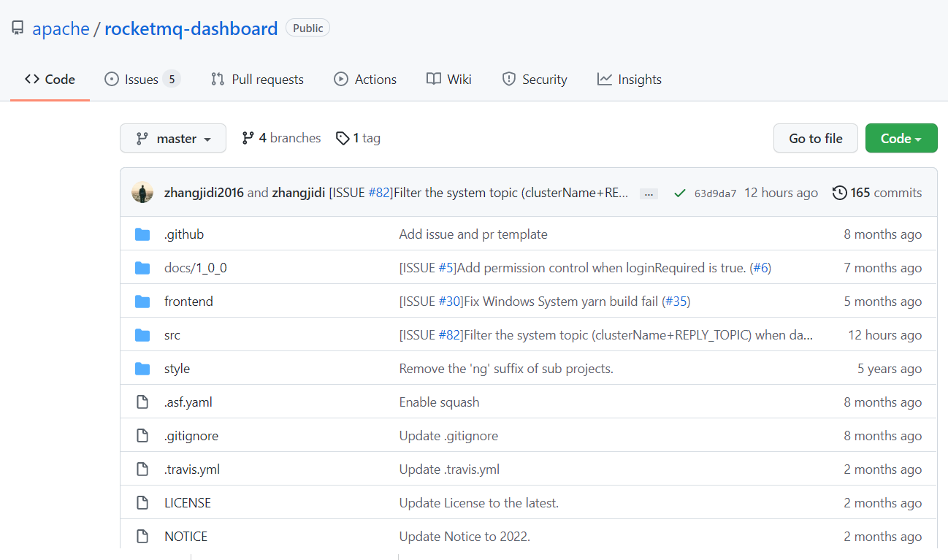948x560 pixels.
Task: Click the commit history clock icon
Action: pos(840,193)
